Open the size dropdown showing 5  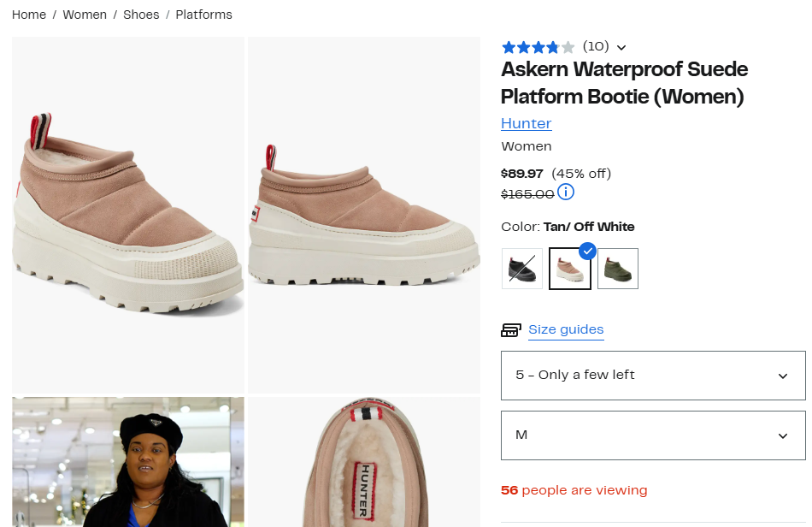coord(652,376)
